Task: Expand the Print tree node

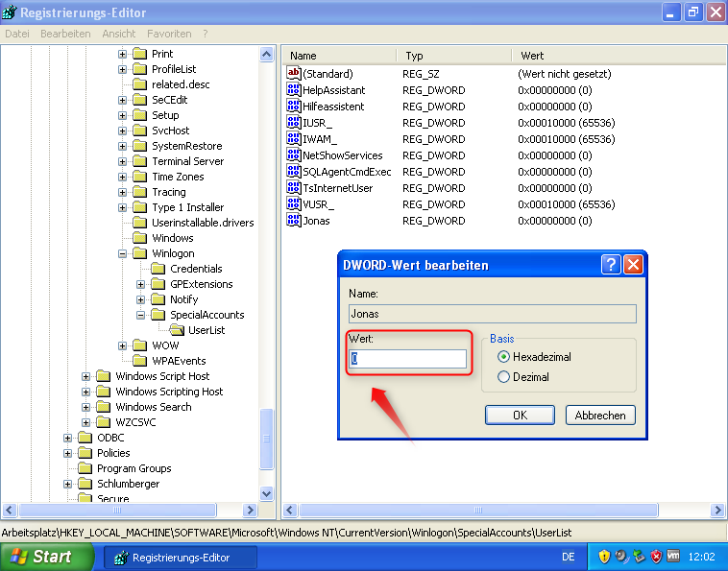Action: click(x=122, y=54)
